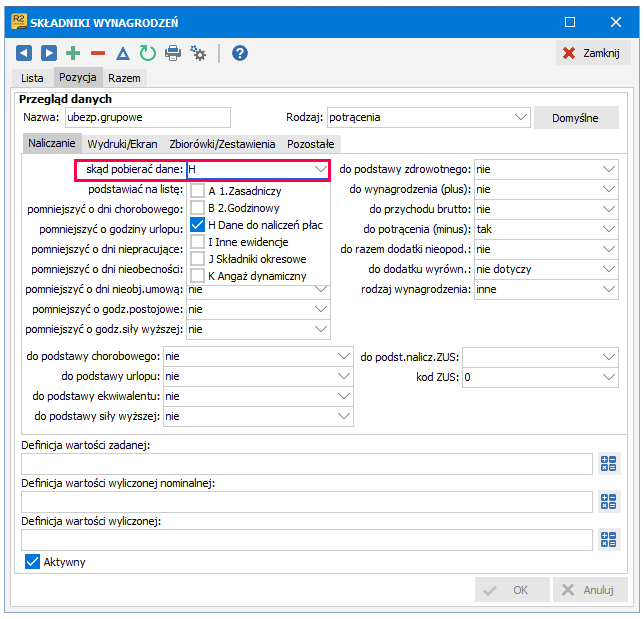The width and height of the screenshot is (644, 619).
Task: Cancel with the Anuluj button
Action: tap(590, 590)
